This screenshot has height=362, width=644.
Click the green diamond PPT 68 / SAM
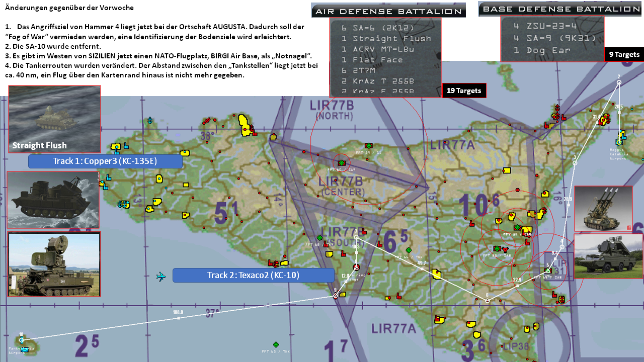tap(517, 227)
